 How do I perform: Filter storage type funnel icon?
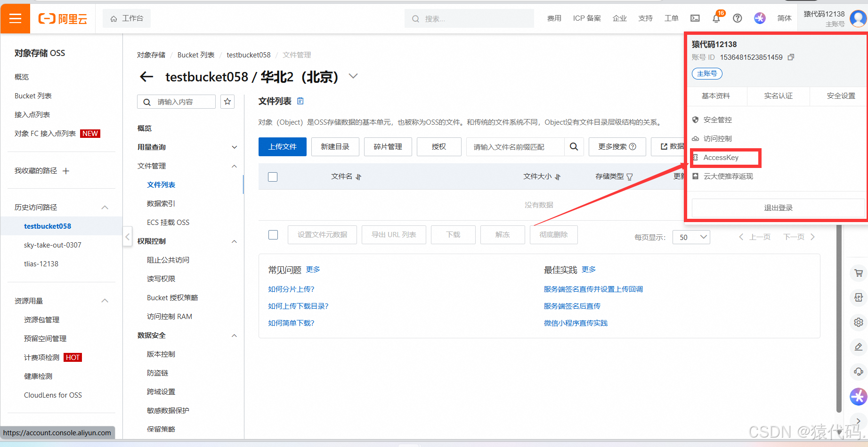pos(630,177)
